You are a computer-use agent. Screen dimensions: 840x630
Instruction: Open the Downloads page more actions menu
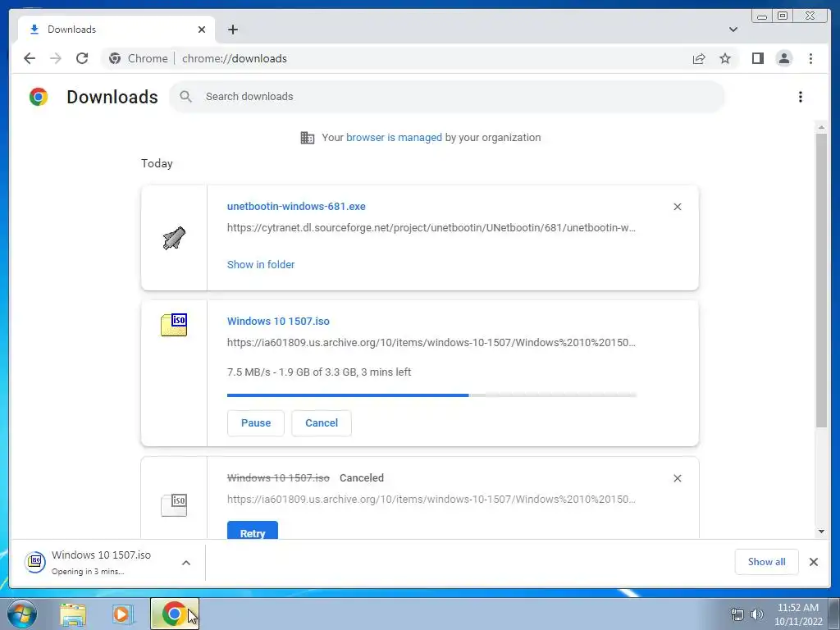801,97
